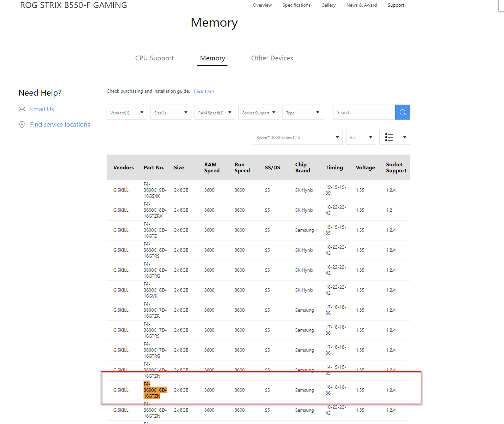Screen dimensions: 504x424
Task: Open the Find service locations link
Action: (x=60, y=124)
